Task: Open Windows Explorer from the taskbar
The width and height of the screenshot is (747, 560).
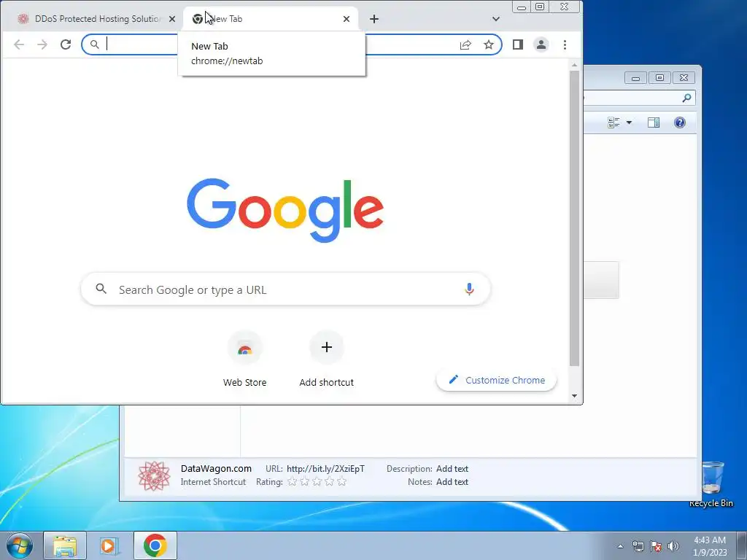Action: (65, 545)
